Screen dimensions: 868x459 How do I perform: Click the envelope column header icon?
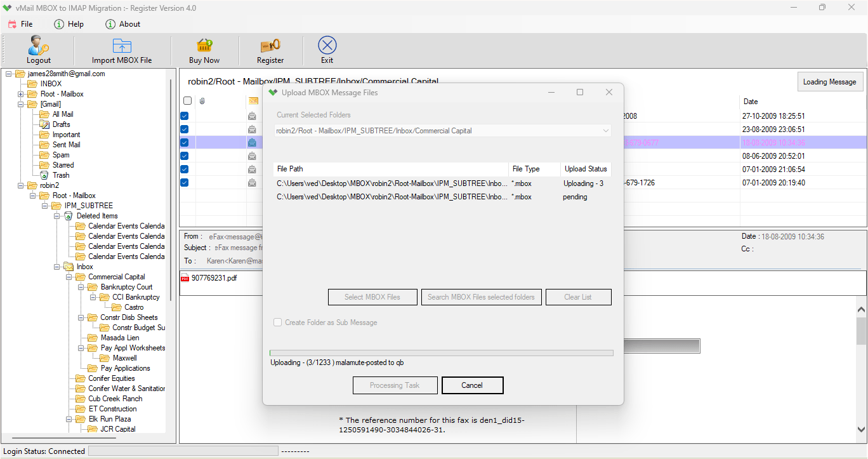253,101
